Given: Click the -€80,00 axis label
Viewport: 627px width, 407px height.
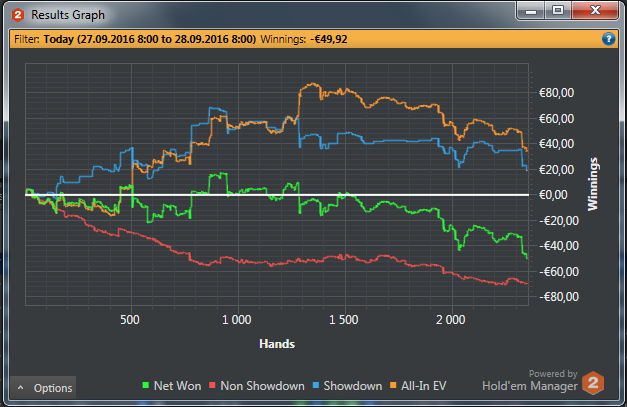Looking at the screenshot, I should click(x=559, y=297).
